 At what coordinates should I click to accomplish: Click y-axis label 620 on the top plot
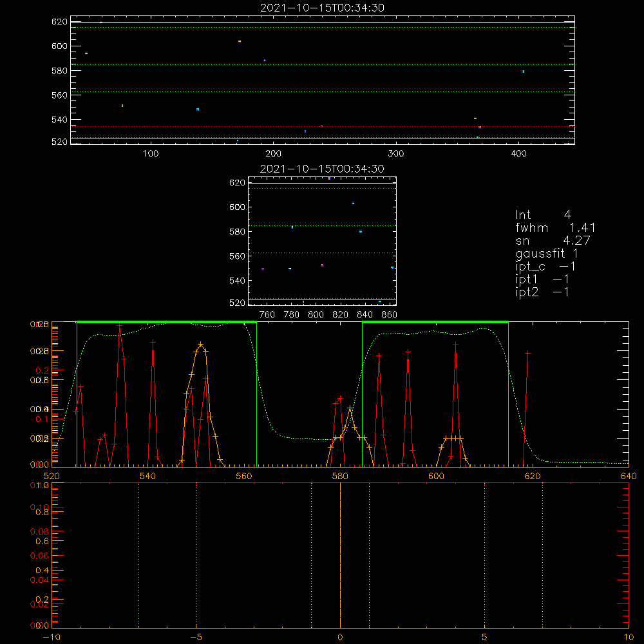(59, 22)
